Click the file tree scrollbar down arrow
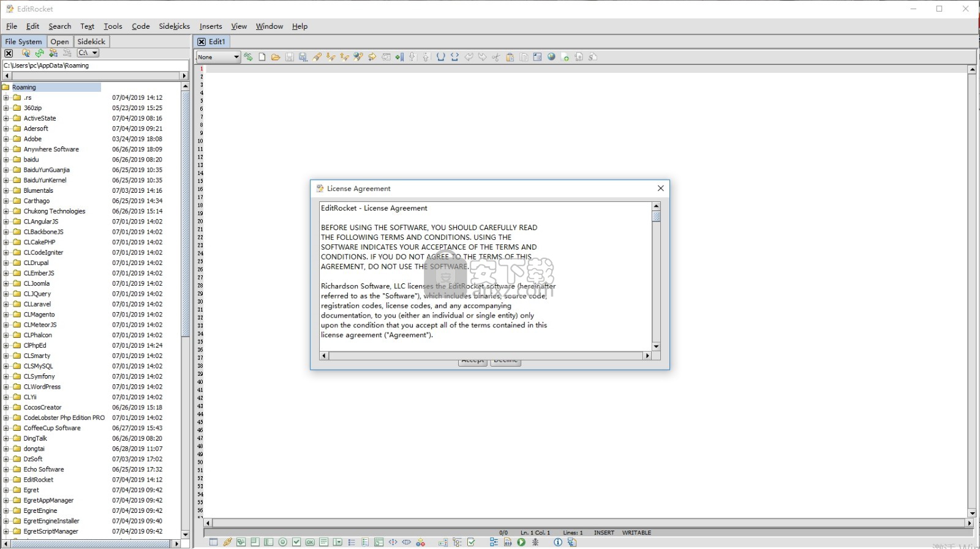 point(185,534)
